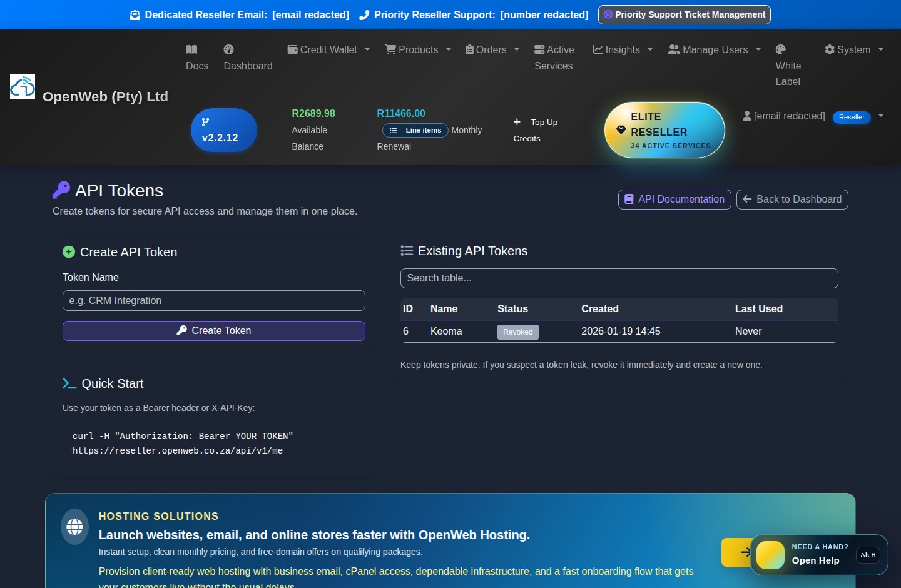The width and height of the screenshot is (901, 588).
Task: Open the Products menu
Action: click(x=418, y=49)
